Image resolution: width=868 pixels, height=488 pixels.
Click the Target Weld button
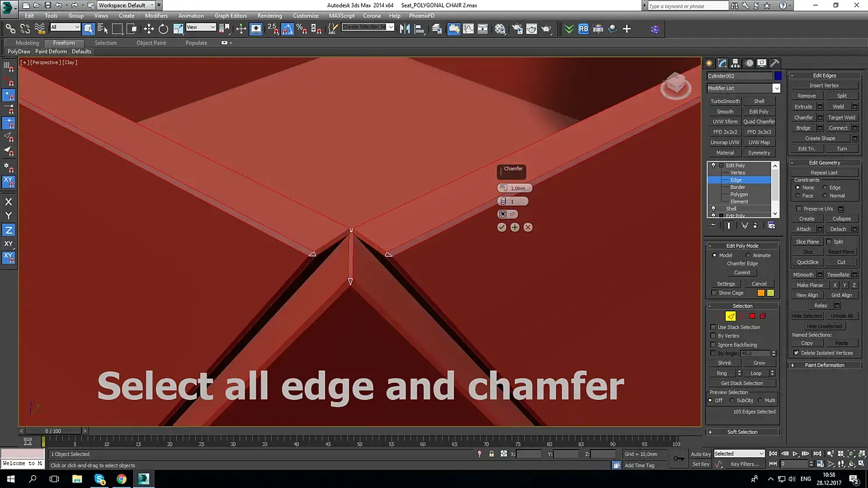coord(841,117)
